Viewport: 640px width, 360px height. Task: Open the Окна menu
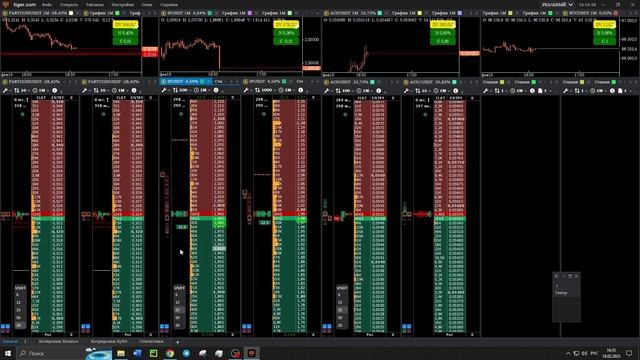point(147,4)
